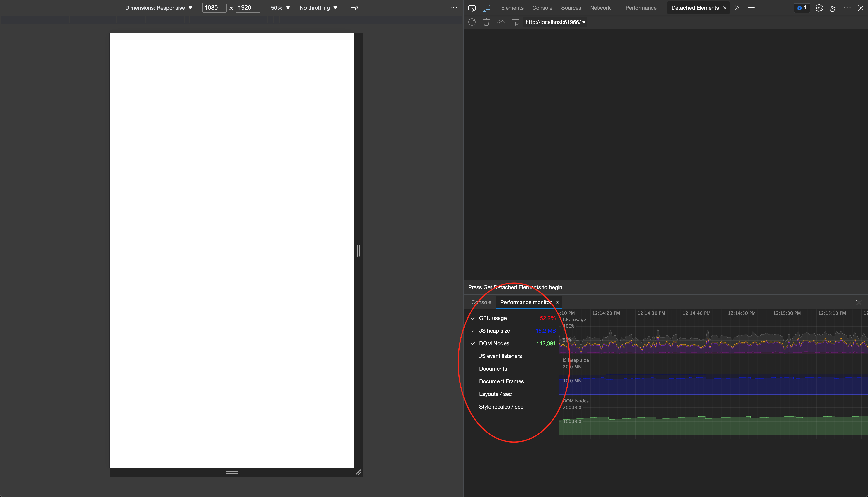Refresh the detached elements list
The height and width of the screenshot is (497, 868).
click(472, 22)
